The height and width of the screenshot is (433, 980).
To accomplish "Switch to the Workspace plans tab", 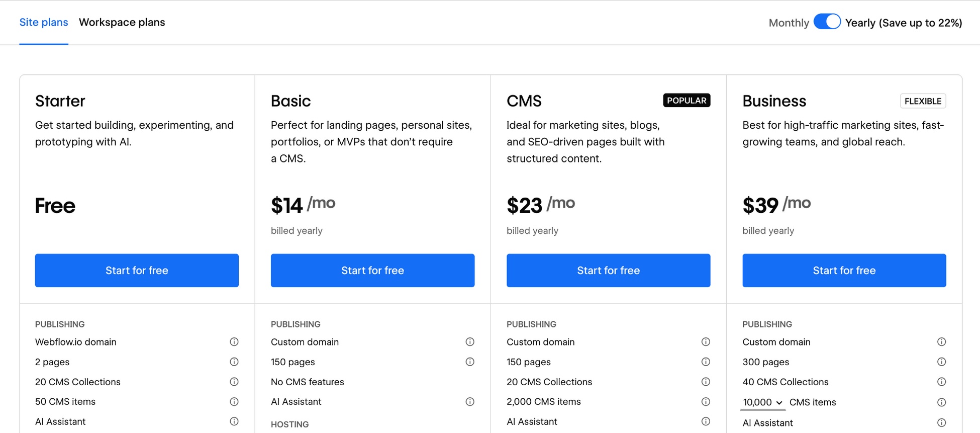I will pyautogui.click(x=122, y=22).
